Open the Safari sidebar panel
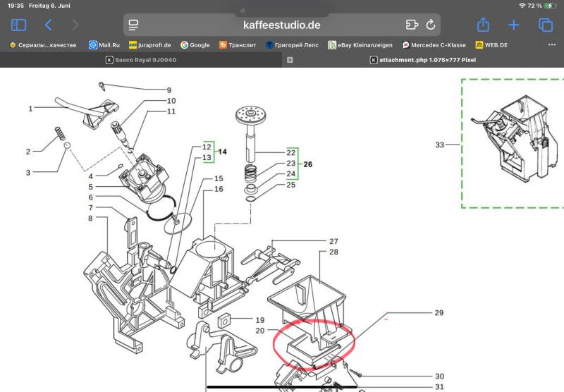 pos(18,25)
